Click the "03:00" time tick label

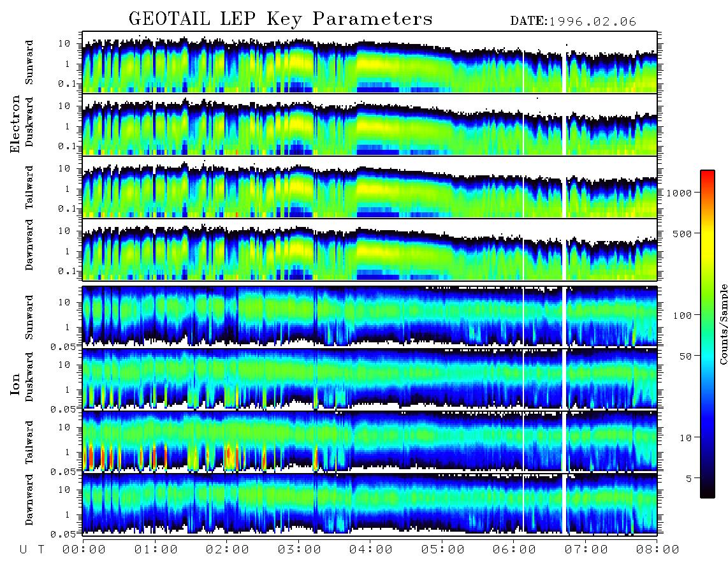pyautogui.click(x=300, y=550)
